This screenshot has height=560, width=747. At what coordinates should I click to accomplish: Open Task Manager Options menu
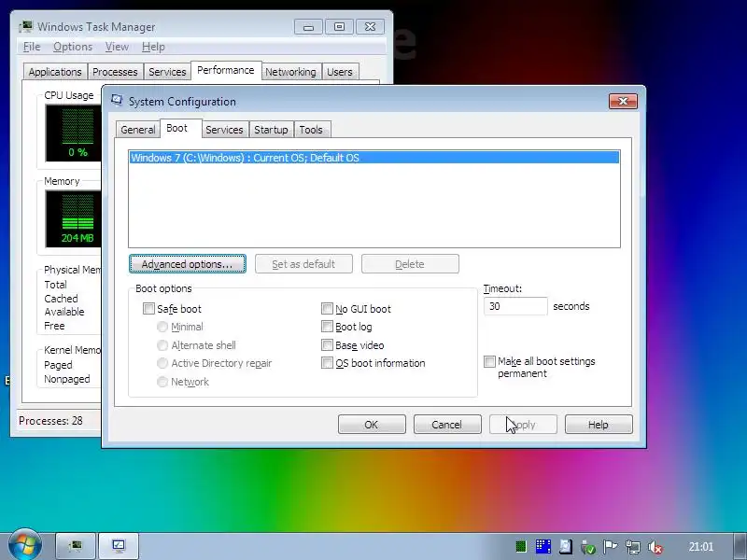pyautogui.click(x=73, y=47)
